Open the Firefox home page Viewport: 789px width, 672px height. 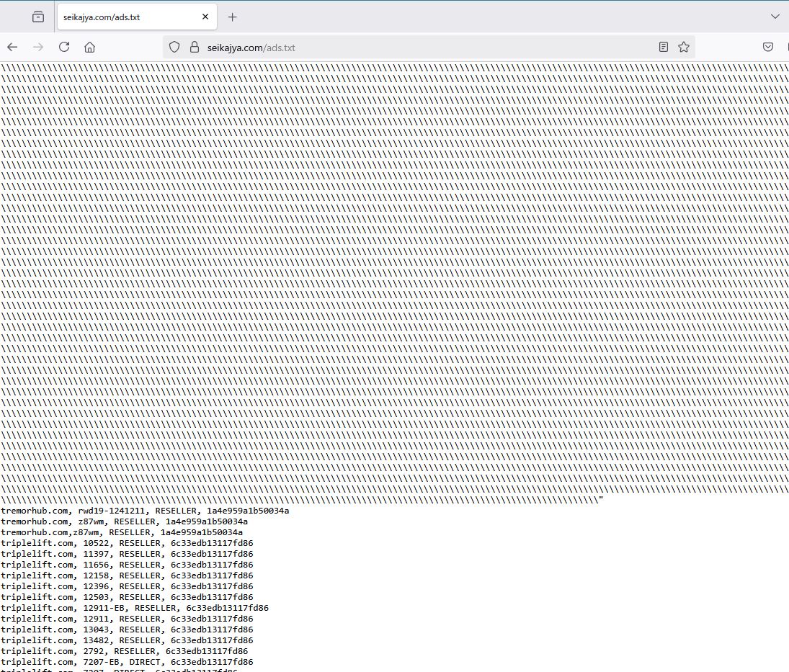(89, 48)
